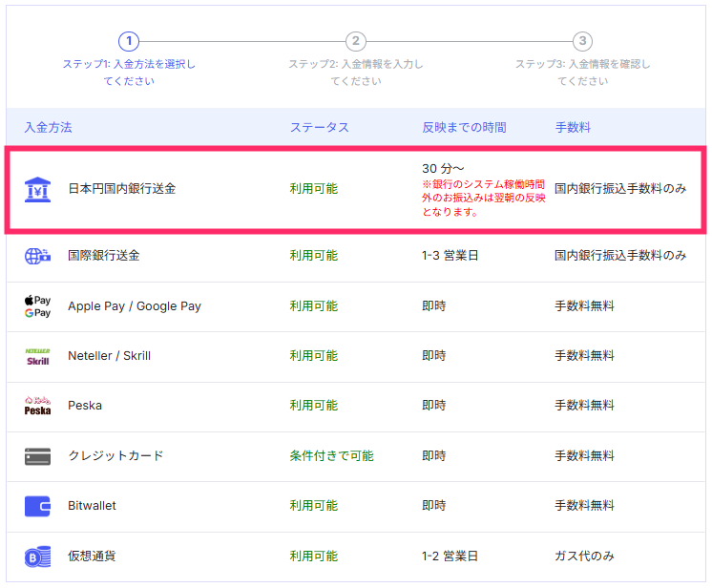Click 利用可能 status in Peska row
The width and height of the screenshot is (712, 588).
[x=314, y=406]
